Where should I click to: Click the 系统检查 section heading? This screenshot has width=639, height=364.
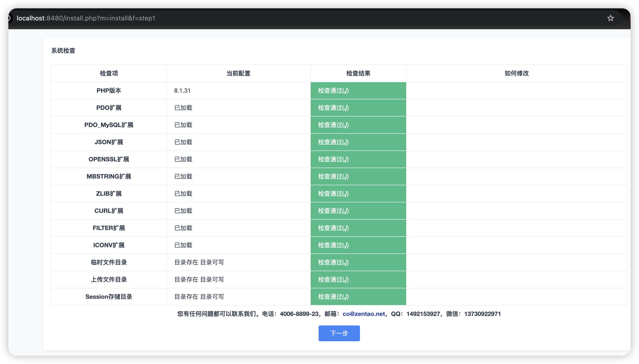[63, 51]
